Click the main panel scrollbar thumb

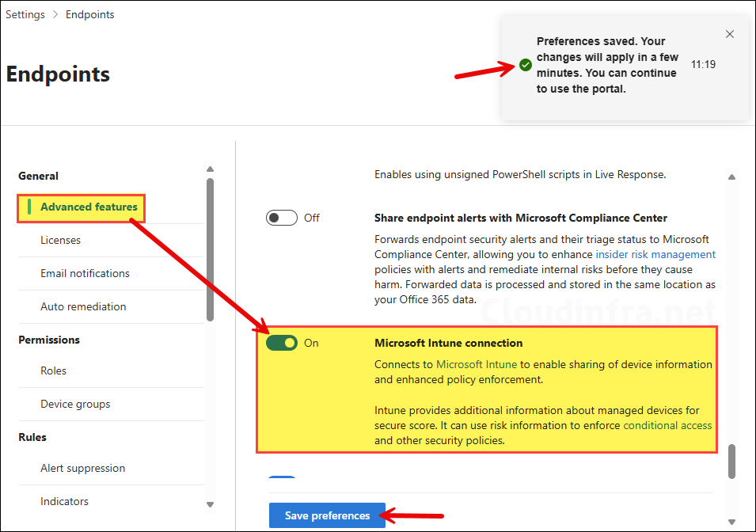click(731, 462)
